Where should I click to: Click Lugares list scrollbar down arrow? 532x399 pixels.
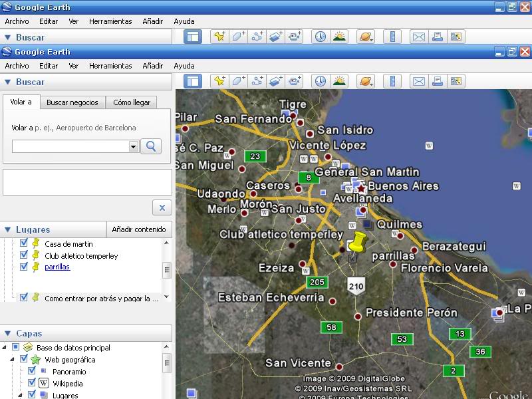[x=166, y=297]
